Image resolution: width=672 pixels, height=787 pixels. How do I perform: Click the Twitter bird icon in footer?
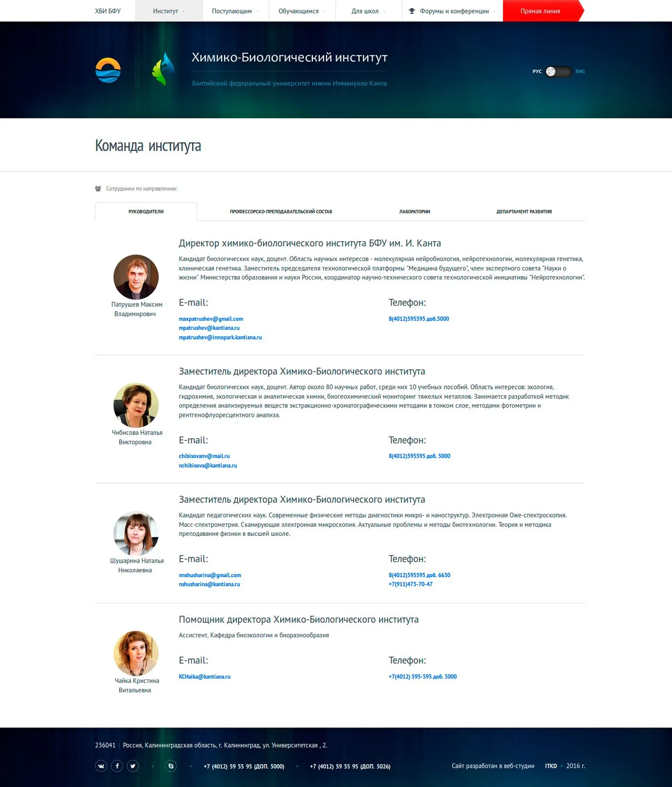coord(133,766)
